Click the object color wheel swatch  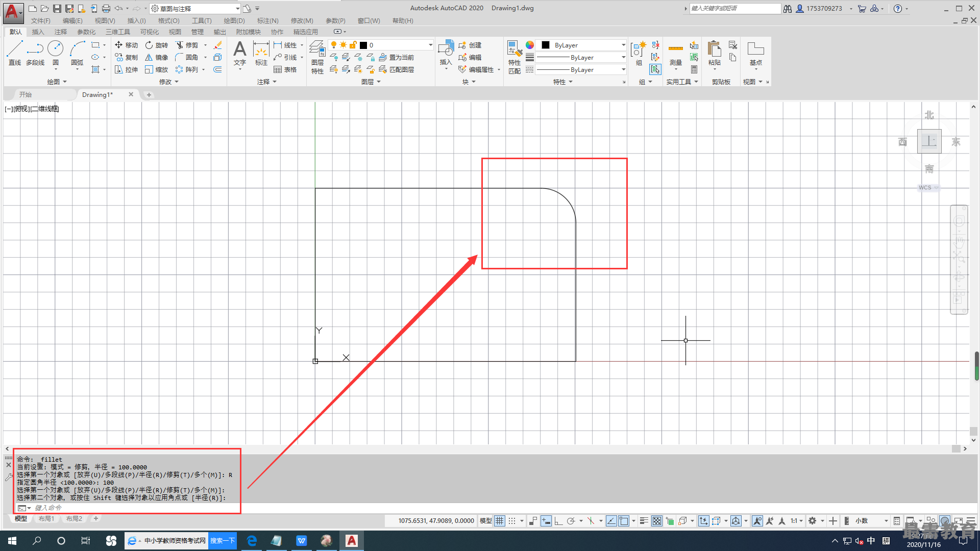click(529, 45)
